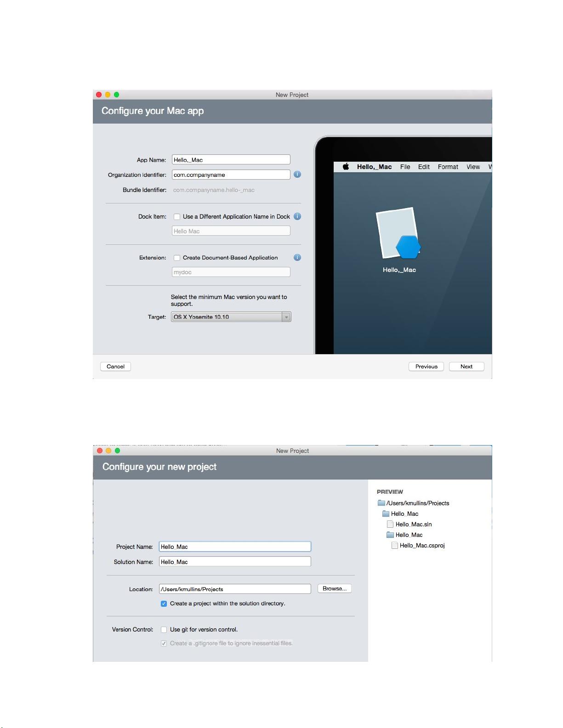Select the /Users/kmullins/Projects folder icon
Viewport: 563px width, 728px height.
(x=381, y=503)
